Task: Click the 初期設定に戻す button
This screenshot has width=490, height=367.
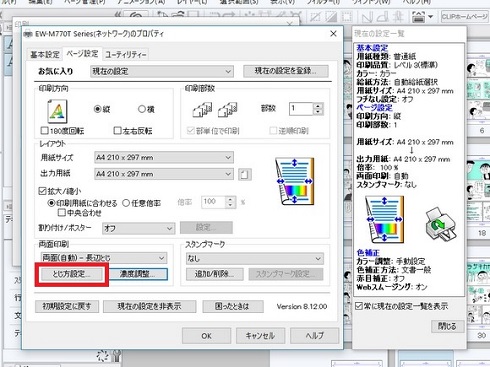Action: (x=67, y=306)
